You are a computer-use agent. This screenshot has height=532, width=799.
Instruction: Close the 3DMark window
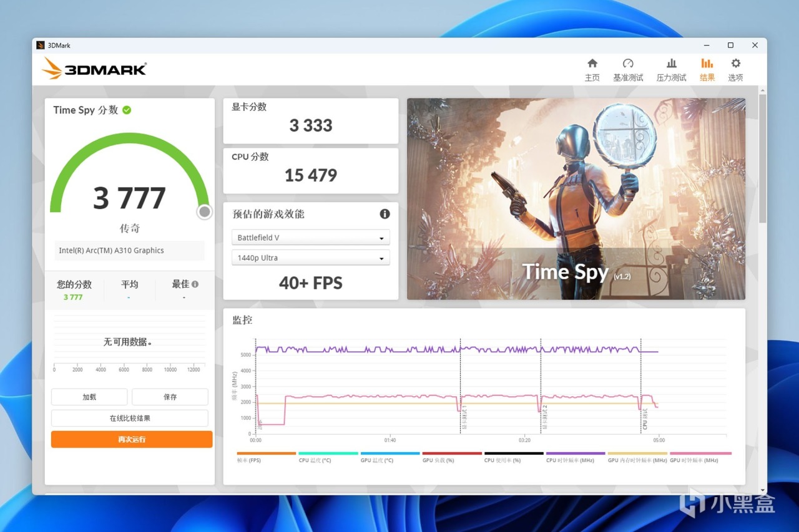[755, 45]
